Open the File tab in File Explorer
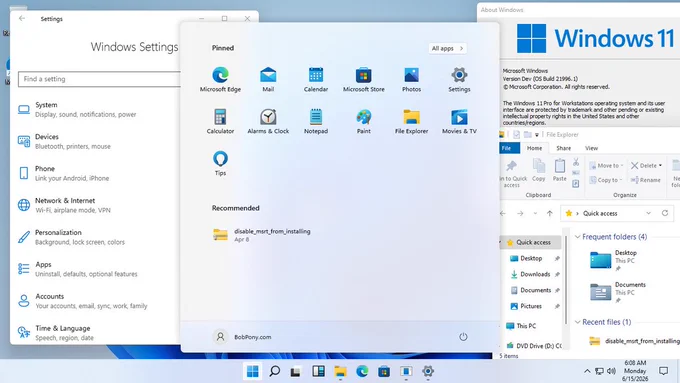 tap(509, 148)
